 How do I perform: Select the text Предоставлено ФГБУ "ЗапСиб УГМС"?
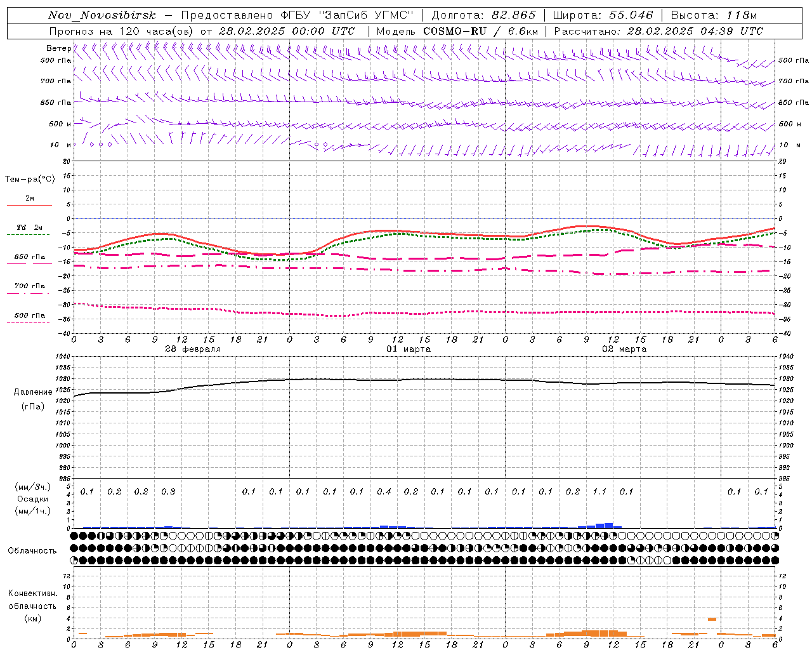click(298, 15)
